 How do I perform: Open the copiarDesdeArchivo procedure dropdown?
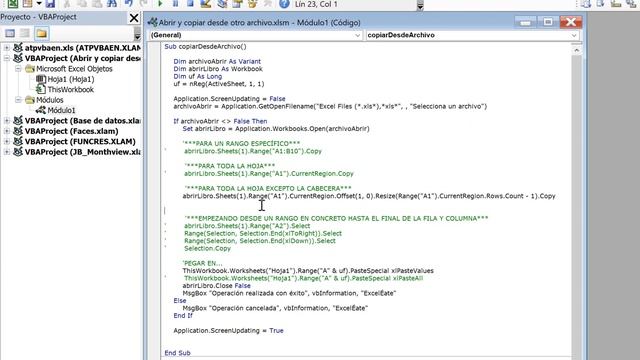574,35
